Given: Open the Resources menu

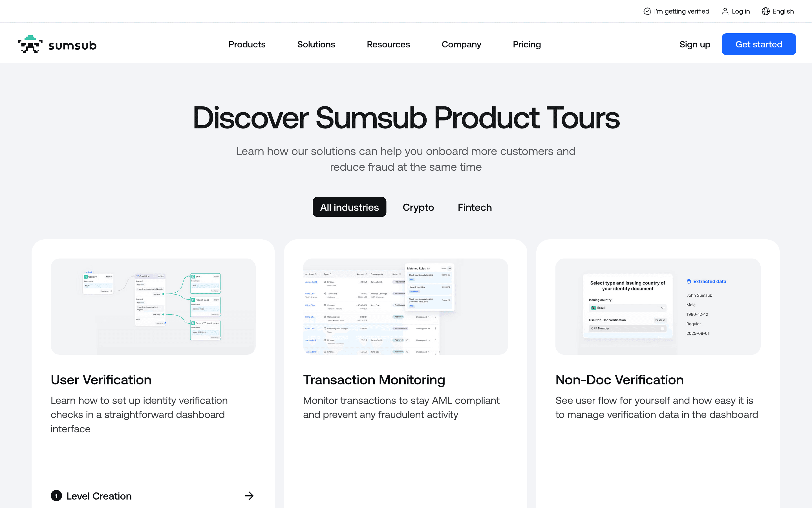Looking at the screenshot, I should pyautogui.click(x=388, y=44).
